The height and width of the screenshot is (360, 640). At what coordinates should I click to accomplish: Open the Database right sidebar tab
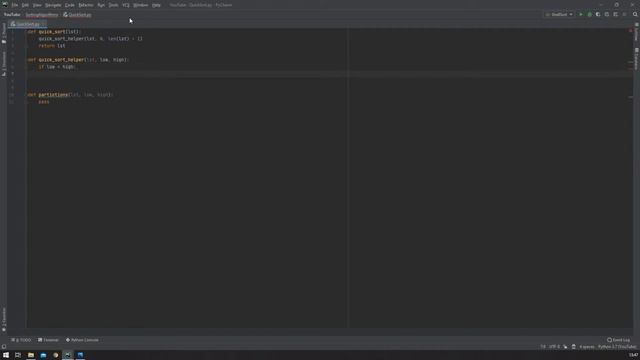[x=636, y=59]
